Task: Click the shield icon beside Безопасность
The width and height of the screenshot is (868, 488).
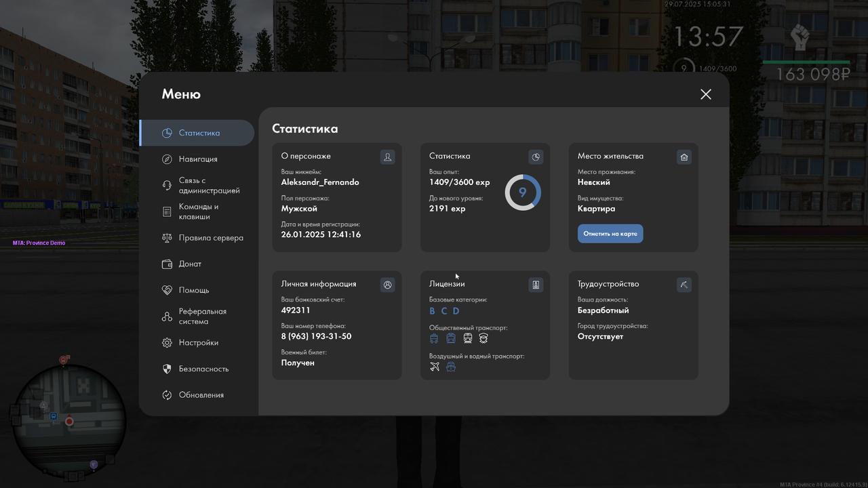Action: point(167,369)
